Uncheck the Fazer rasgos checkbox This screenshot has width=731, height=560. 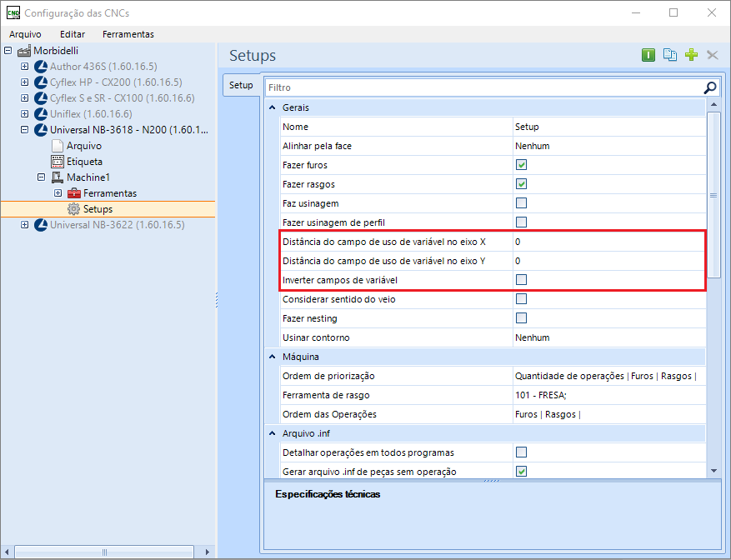pyautogui.click(x=521, y=184)
